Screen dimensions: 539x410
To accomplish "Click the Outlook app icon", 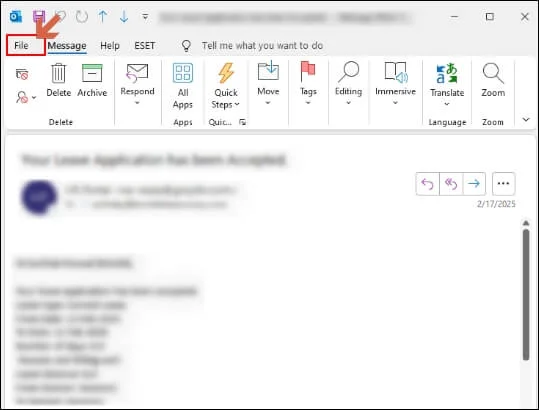I will (16, 16).
